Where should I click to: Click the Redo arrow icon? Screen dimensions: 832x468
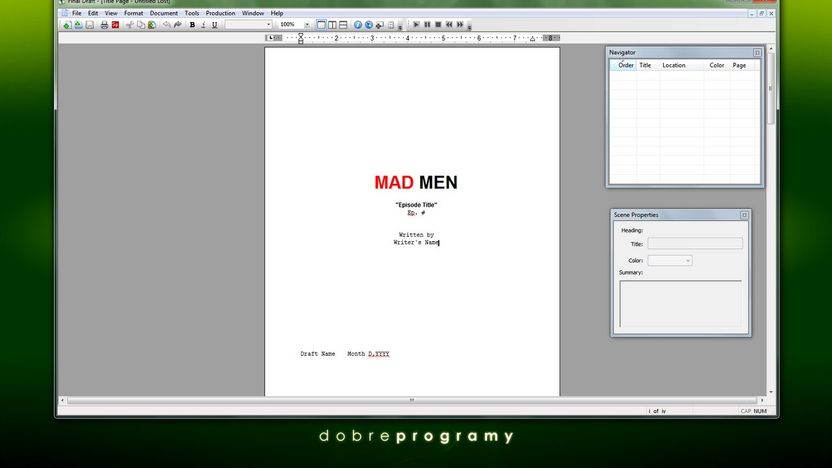coord(178,25)
